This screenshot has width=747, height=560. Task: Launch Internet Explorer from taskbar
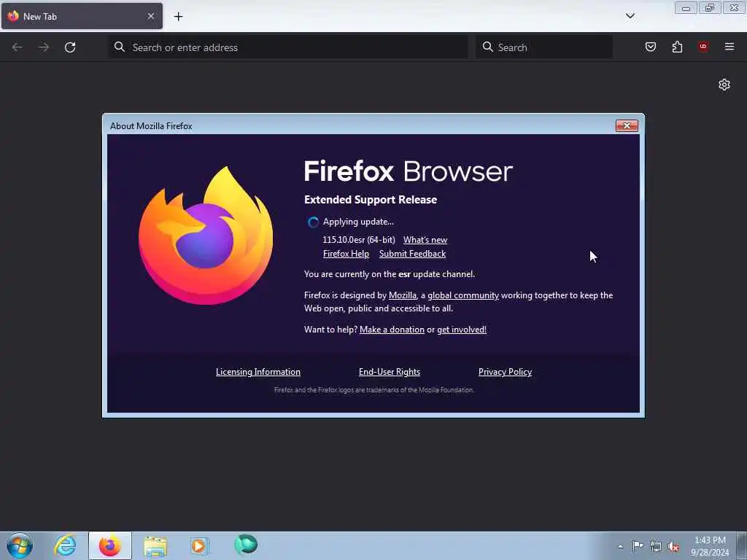(65, 545)
